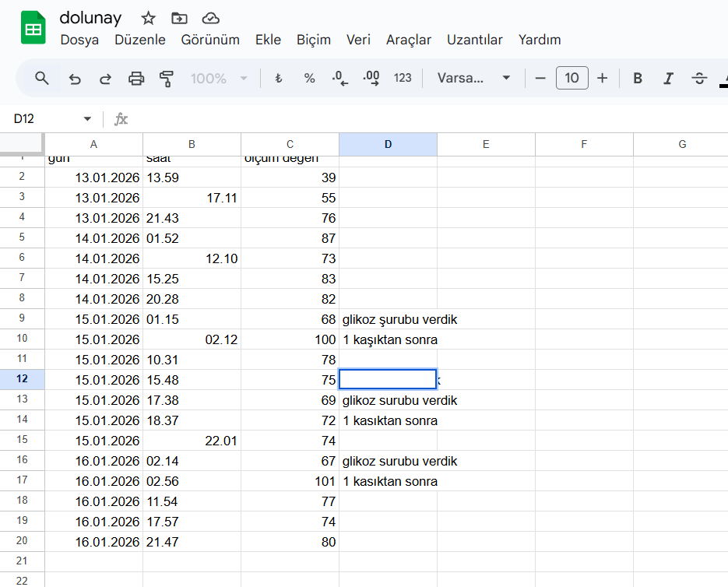Open the Yardım menu
The width and height of the screenshot is (728, 587).
tap(540, 40)
